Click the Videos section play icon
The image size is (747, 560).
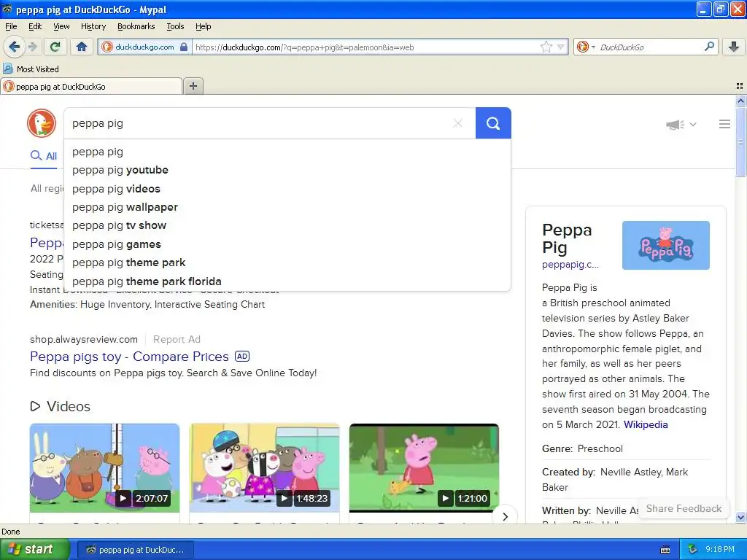(x=35, y=406)
